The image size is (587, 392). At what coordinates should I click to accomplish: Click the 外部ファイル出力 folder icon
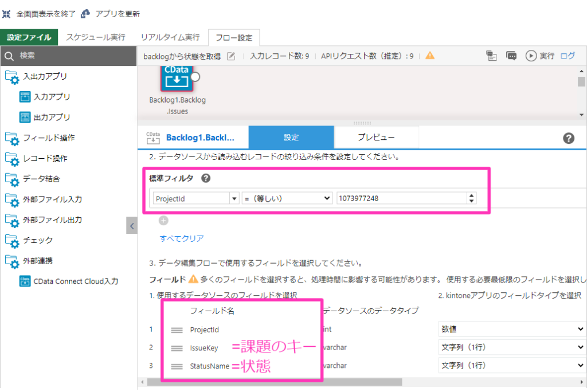coord(12,221)
